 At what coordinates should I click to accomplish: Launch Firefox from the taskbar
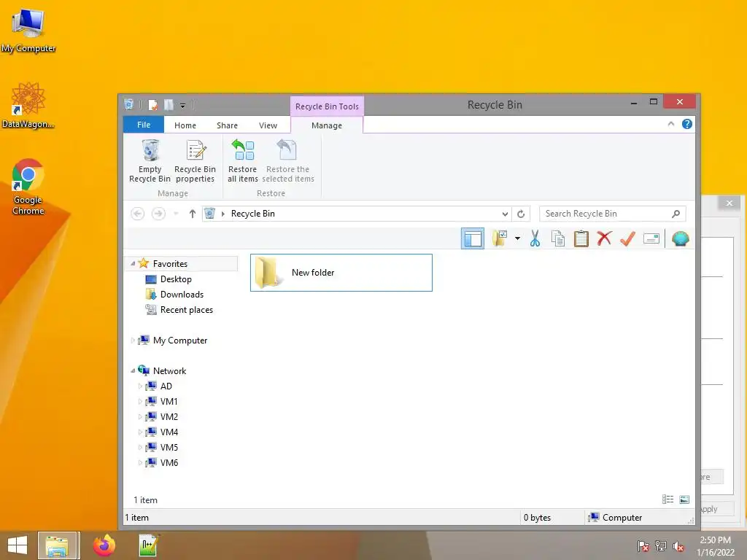(x=104, y=545)
